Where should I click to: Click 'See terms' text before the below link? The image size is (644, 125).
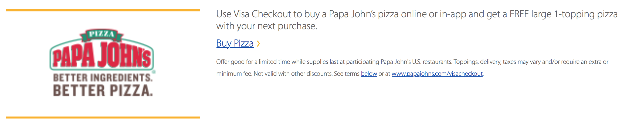pos(347,74)
